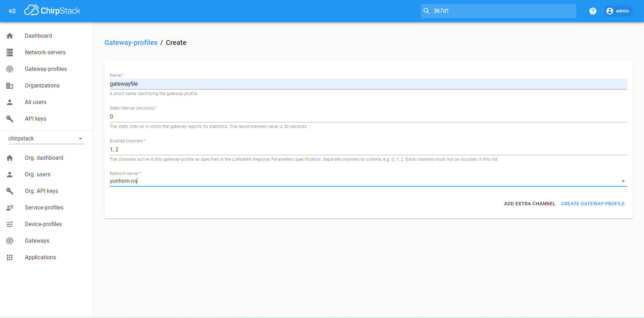Expand the chirpstack organization dropdown
The image size is (644, 318).
point(46,139)
